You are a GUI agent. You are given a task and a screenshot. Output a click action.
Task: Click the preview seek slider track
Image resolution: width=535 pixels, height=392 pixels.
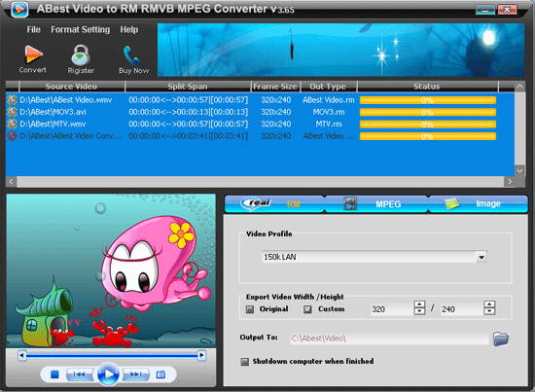click(x=112, y=356)
